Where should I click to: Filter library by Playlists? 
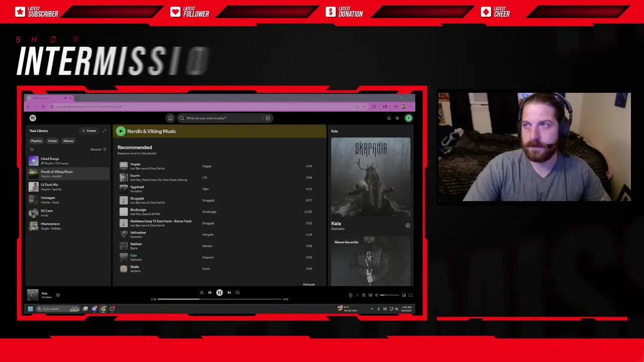pos(36,141)
